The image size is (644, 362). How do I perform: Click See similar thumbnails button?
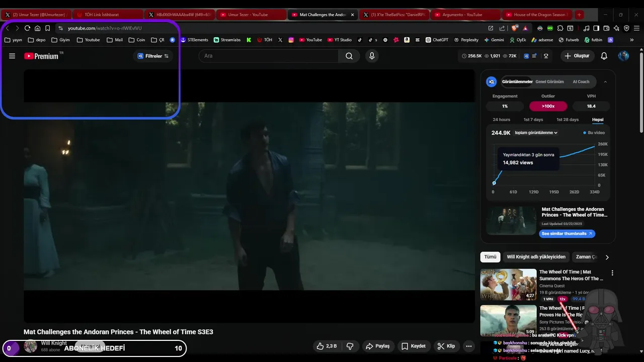click(567, 233)
